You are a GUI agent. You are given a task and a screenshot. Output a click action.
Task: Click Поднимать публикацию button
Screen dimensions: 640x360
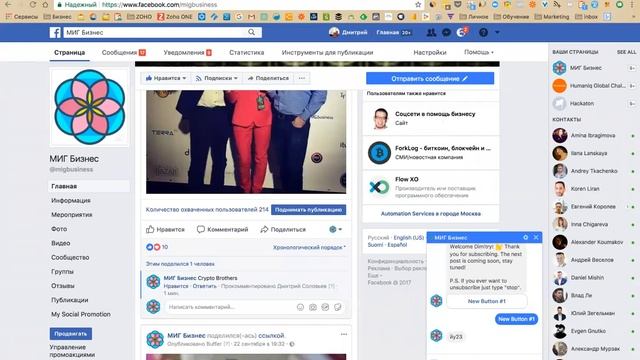[x=308, y=209]
